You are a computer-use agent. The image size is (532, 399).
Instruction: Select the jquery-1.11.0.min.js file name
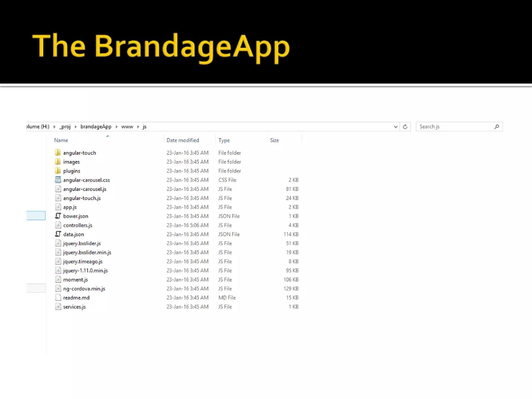(85, 271)
